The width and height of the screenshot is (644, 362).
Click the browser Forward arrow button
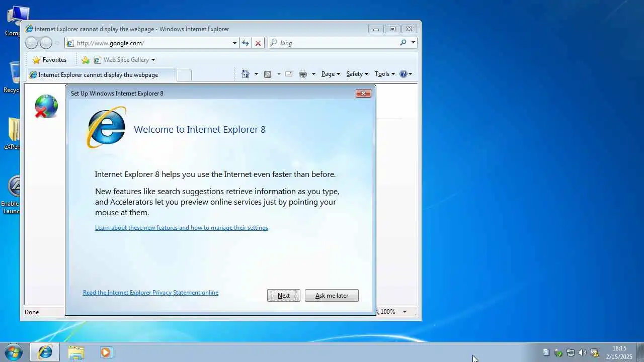[x=46, y=43]
